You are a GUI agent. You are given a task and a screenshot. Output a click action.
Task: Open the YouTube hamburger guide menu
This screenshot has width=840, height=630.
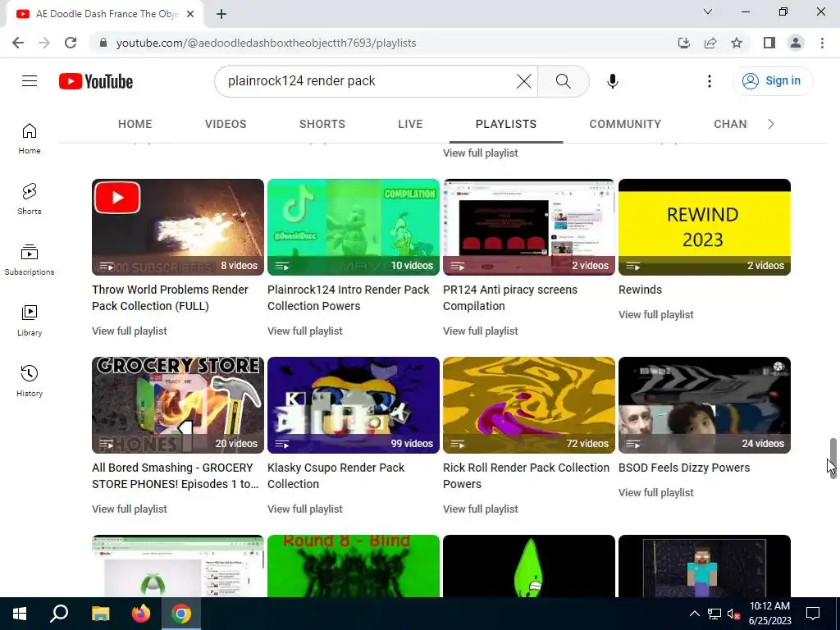click(30, 81)
